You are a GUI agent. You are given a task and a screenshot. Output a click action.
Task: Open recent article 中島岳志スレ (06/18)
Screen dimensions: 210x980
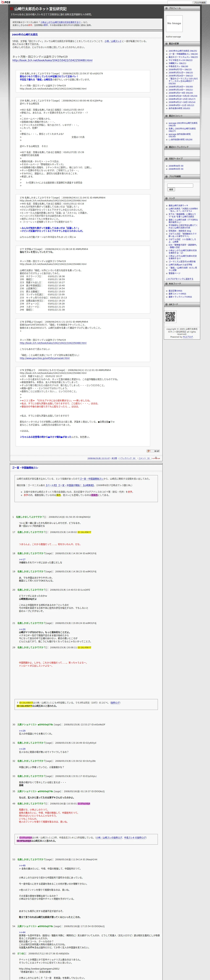pyautogui.click(x=178, y=67)
